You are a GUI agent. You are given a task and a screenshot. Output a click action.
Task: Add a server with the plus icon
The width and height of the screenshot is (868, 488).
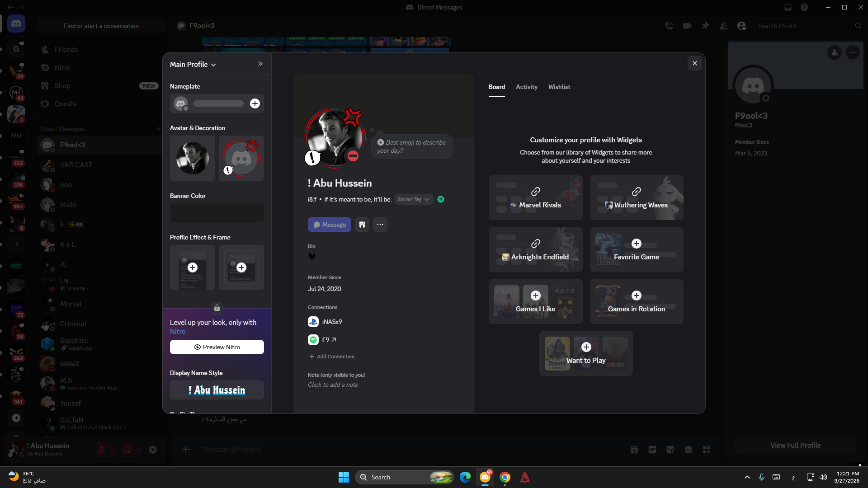point(16,418)
